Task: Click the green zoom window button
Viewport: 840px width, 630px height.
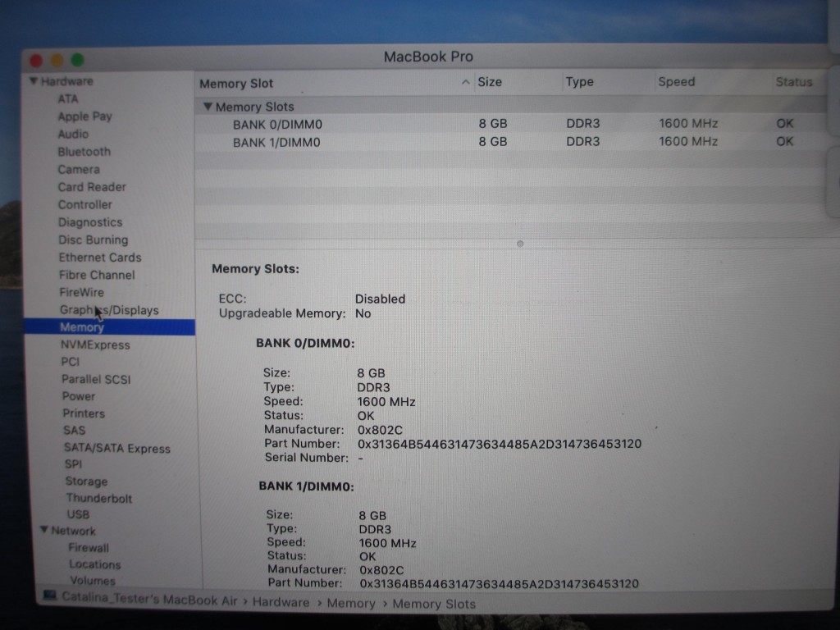Action: point(78,60)
